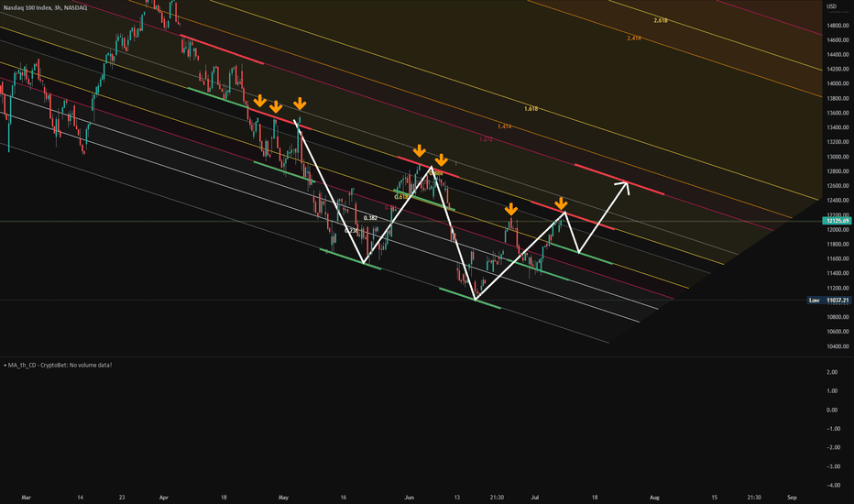Click the 10400.00 price axis label
The height and width of the screenshot is (504, 854).
[838, 346]
